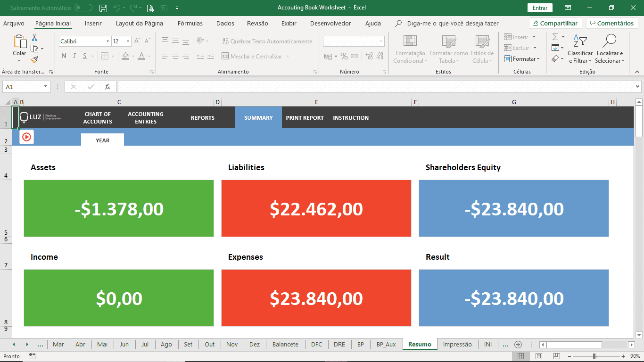This screenshot has height=362, width=644.
Task: Select the Pincel de Formatação (format painter) icon
Action: (x=34, y=60)
